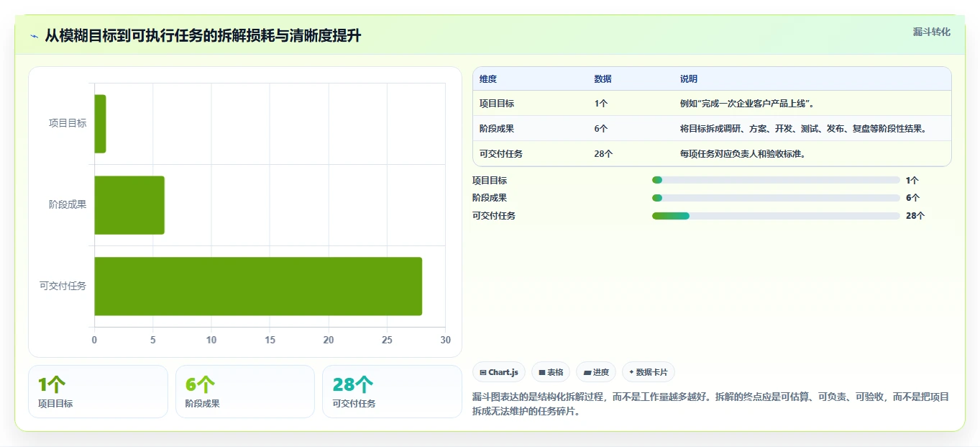Viewport: 980px width, 447px height.
Task: Select the 阶段成果 table row cell
Action: pyautogui.click(x=497, y=129)
